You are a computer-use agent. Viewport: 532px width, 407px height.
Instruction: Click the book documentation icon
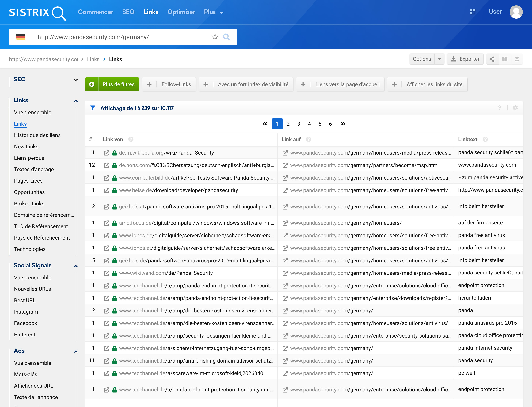coord(505,59)
